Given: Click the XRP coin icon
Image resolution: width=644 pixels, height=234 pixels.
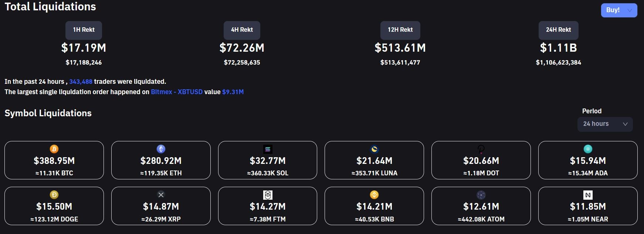Looking at the screenshot, I should 161,195.
